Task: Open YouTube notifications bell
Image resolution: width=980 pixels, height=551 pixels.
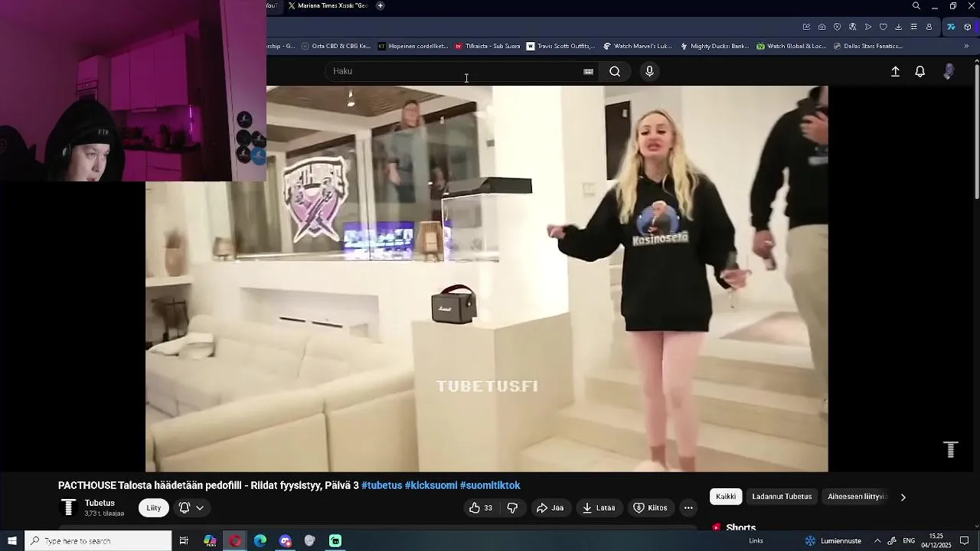Action: point(920,71)
